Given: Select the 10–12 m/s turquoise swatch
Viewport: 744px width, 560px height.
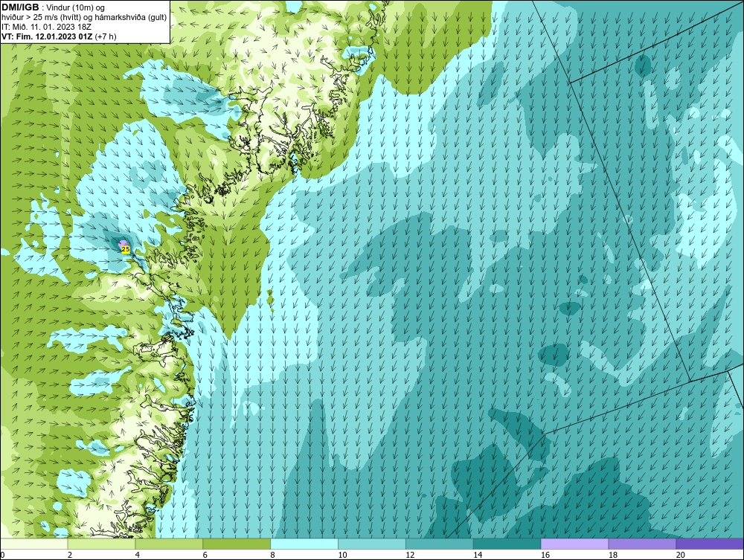Looking at the screenshot, I should [x=372, y=544].
